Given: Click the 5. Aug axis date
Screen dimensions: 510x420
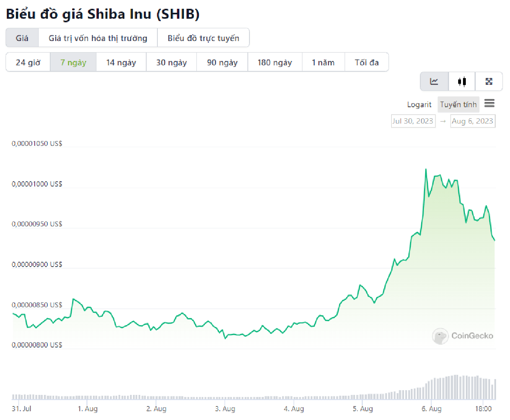Looking at the screenshot, I should click(363, 408).
